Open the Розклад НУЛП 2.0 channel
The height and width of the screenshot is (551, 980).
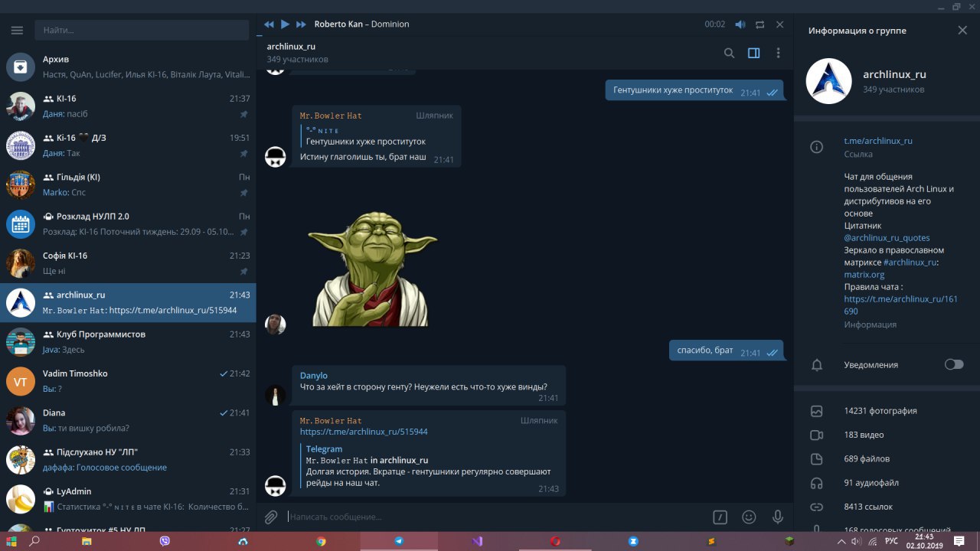click(x=128, y=224)
